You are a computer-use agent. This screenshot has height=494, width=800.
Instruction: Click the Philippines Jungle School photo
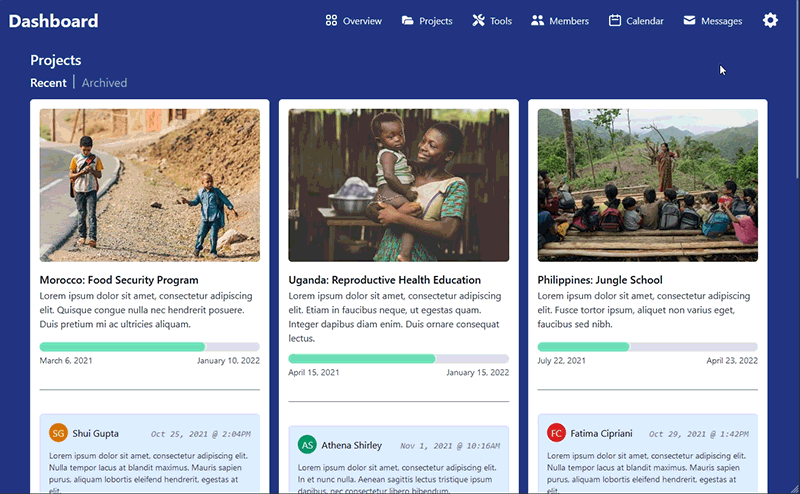(647, 185)
